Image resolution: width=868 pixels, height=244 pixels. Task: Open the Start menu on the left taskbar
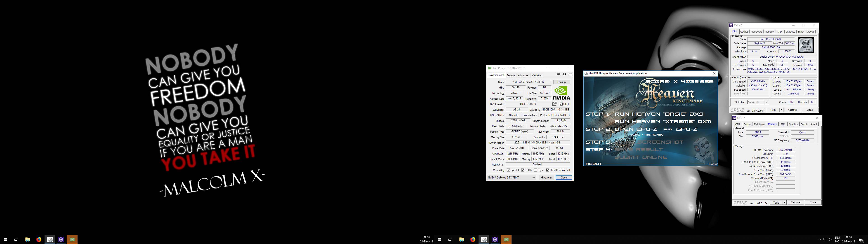(x=5, y=240)
